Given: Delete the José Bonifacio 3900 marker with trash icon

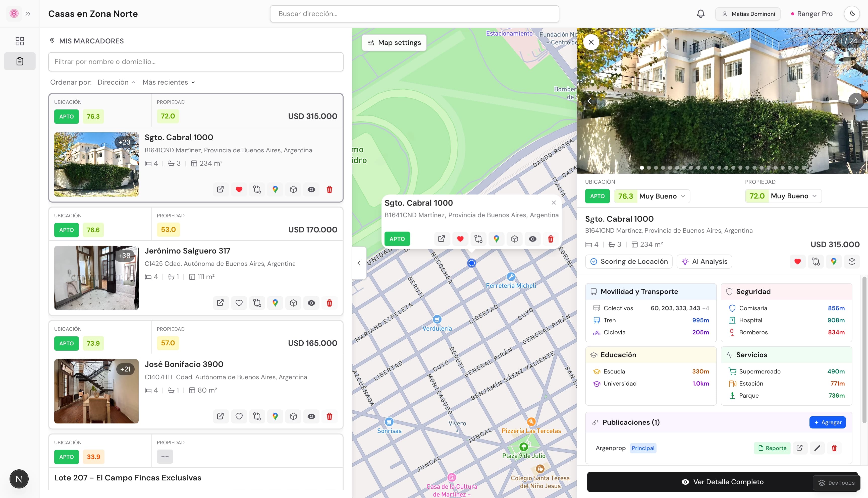Looking at the screenshot, I should coord(330,417).
